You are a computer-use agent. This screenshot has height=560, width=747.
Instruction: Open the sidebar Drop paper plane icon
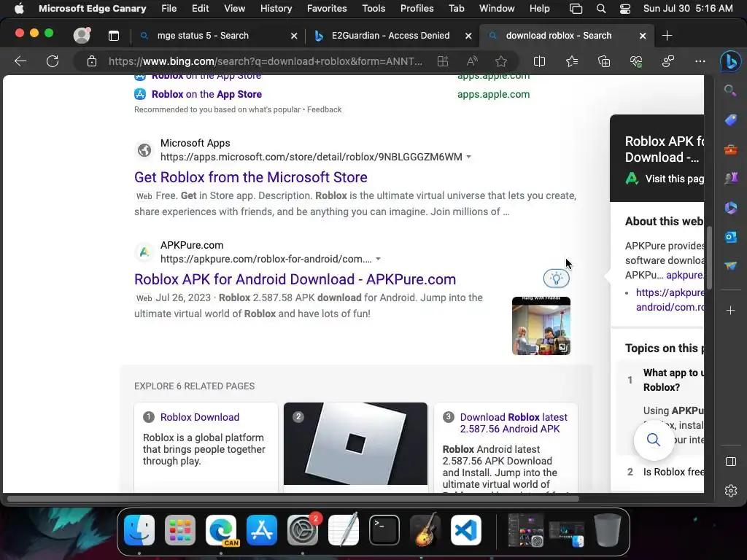coord(731,265)
